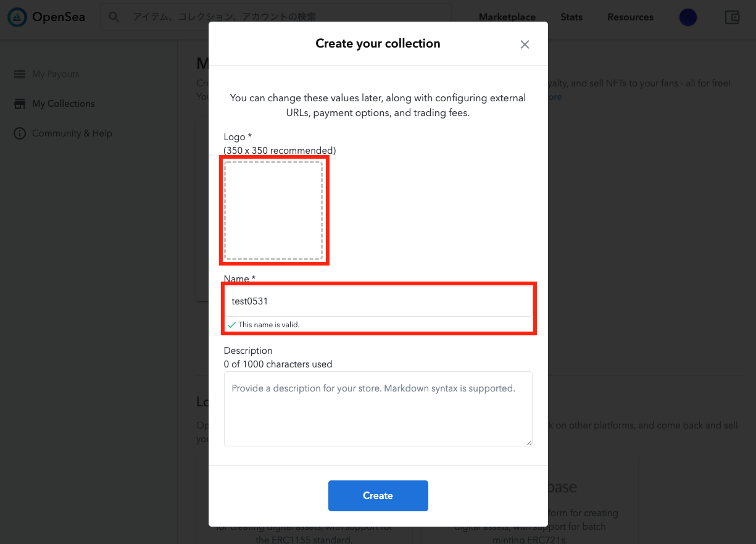The height and width of the screenshot is (544, 756).
Task: Open the Resources menu
Action: point(630,17)
